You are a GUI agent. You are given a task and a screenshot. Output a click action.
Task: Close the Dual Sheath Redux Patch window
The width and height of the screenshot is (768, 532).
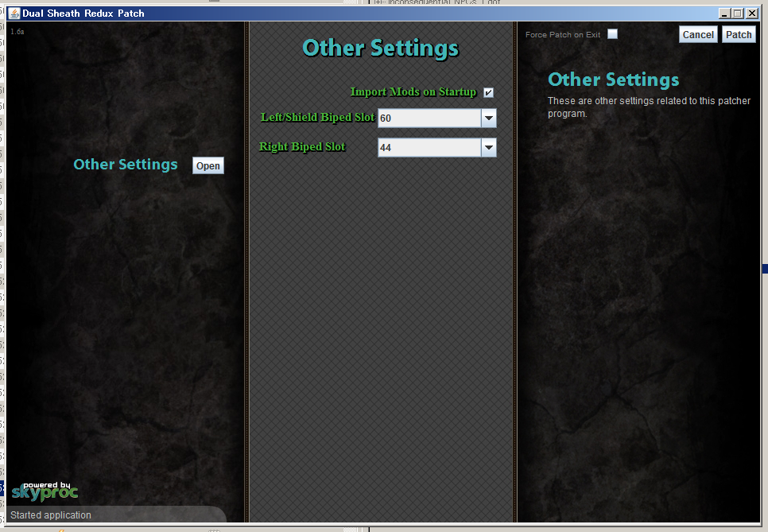click(752, 14)
